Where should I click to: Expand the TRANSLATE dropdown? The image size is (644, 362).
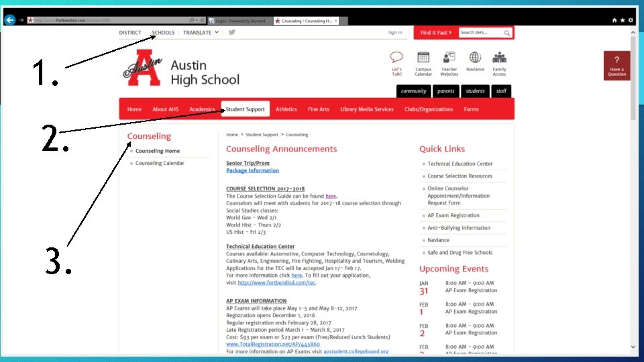[x=201, y=32]
